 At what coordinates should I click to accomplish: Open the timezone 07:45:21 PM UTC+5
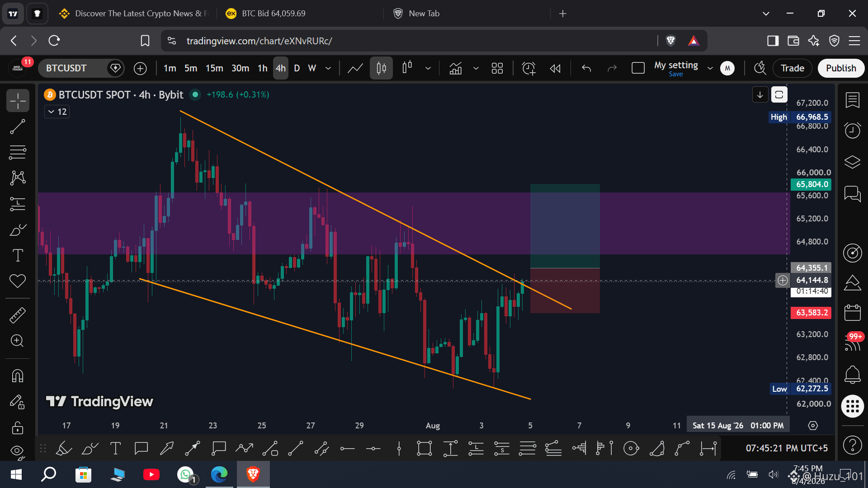[787, 448]
